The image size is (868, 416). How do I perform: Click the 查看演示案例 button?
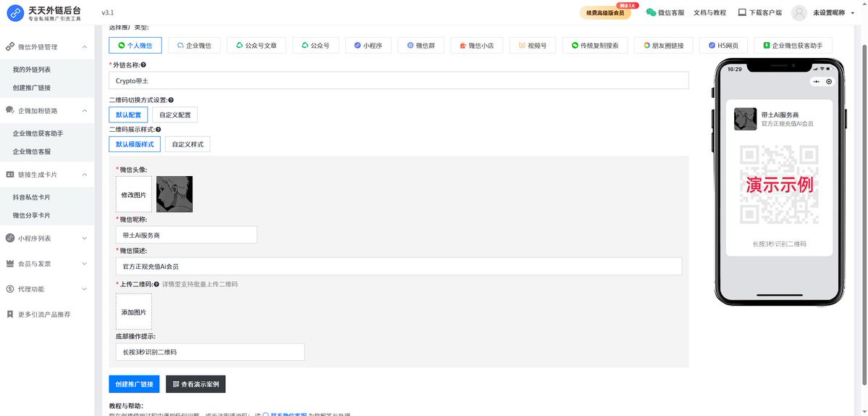tap(196, 384)
